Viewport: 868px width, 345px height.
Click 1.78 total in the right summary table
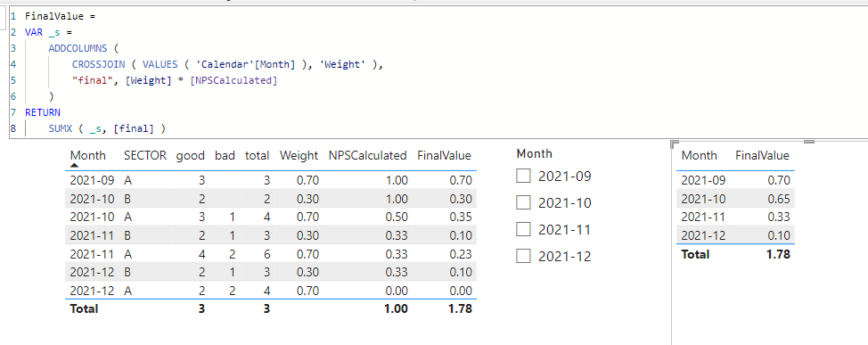tap(779, 254)
